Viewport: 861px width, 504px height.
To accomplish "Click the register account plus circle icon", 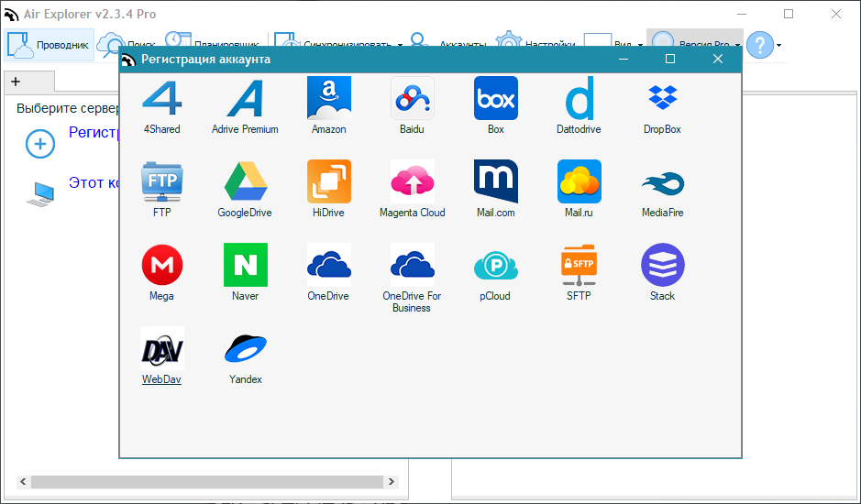I will (40, 144).
